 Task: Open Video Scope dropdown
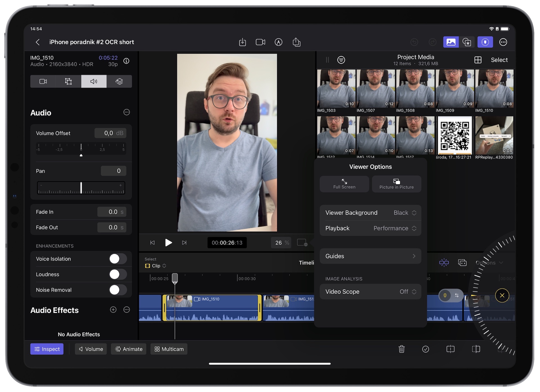click(370, 292)
